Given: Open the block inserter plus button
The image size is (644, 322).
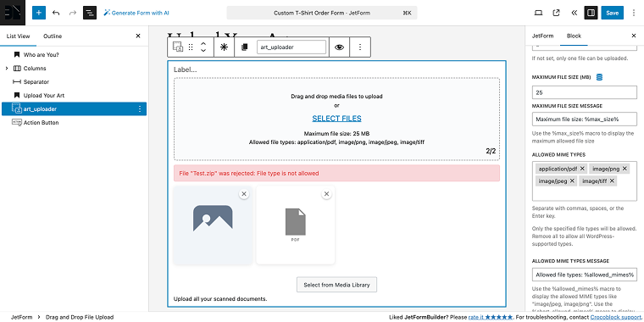Looking at the screenshot, I should [39, 13].
